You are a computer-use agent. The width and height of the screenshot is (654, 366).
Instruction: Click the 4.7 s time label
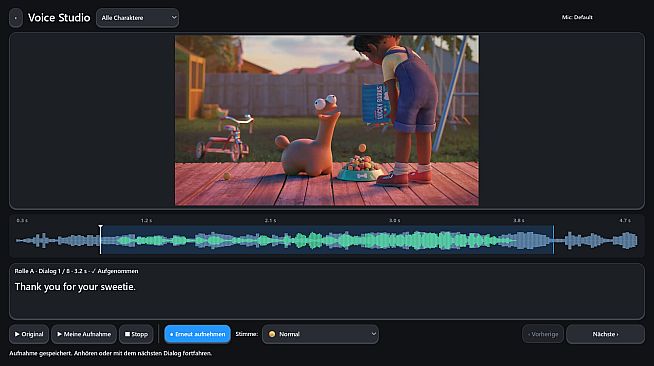[x=625, y=220]
